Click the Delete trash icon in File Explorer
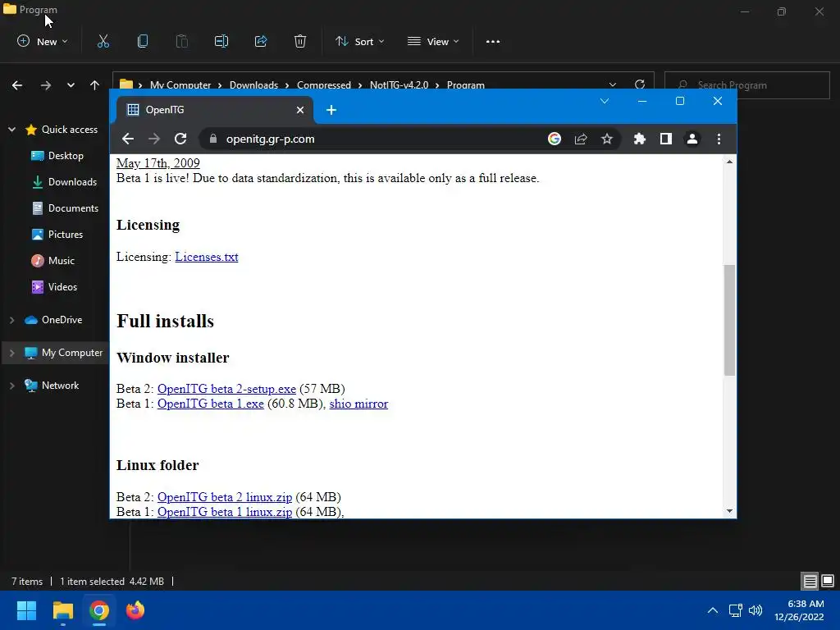Screen dimensions: 840x630 click(x=300, y=41)
